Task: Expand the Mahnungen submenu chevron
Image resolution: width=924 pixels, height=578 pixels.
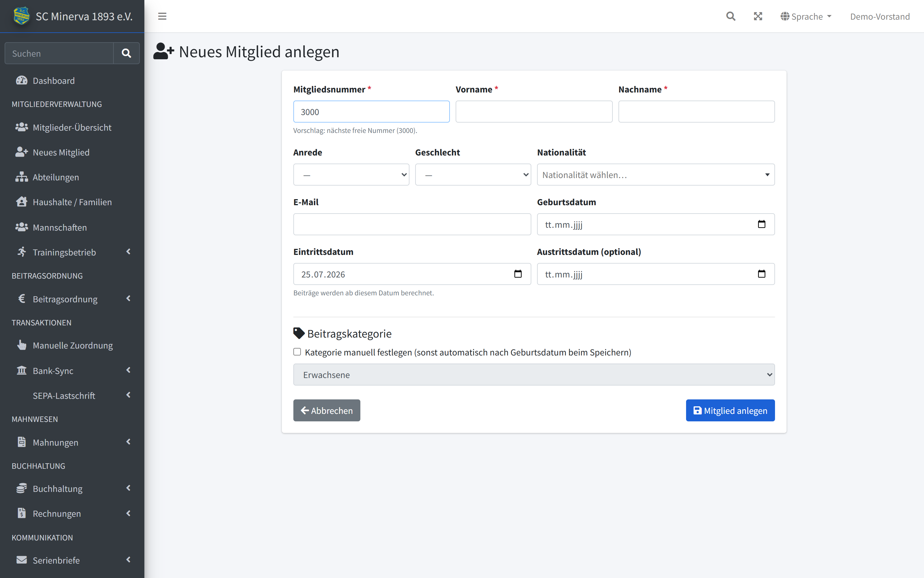Action: 128,442
